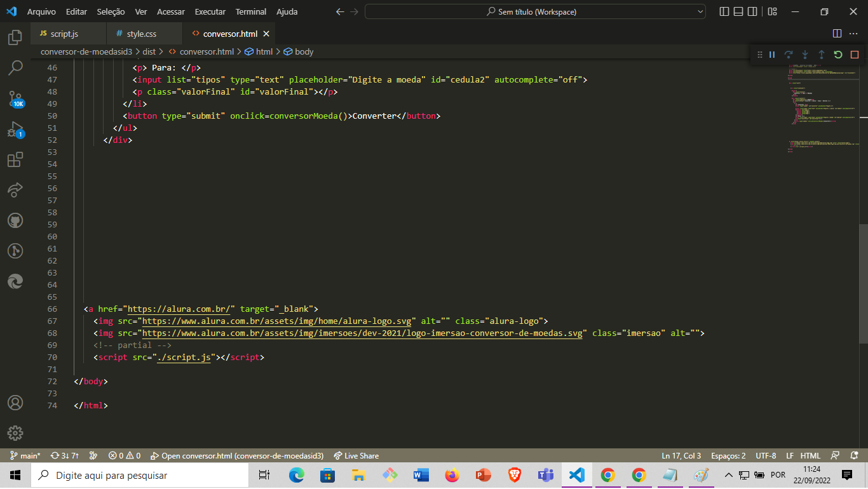Follow the https://alura.com.br/ link in code
This screenshot has height=489, width=868.
(x=179, y=309)
